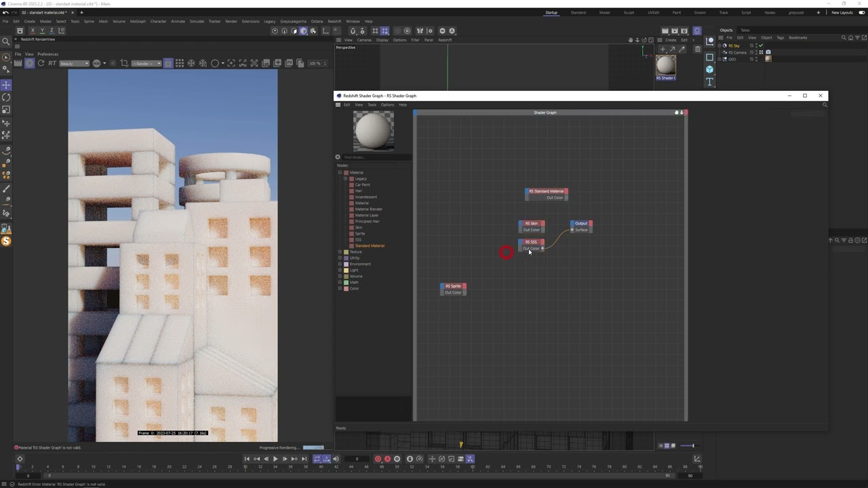This screenshot has width=868, height=488.
Task: Click the record keyframe button
Action: pos(378,459)
